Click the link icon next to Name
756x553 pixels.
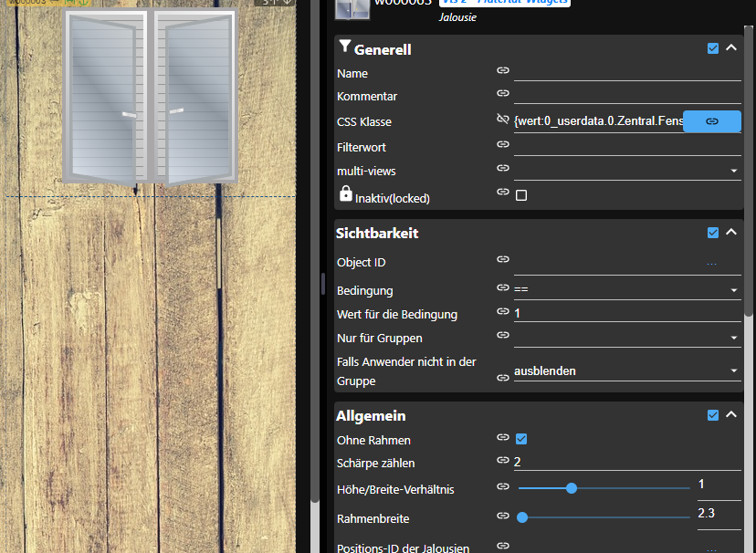point(502,70)
